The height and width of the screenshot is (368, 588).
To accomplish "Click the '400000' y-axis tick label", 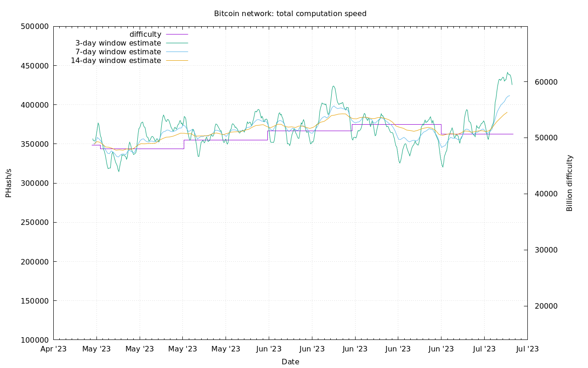I will [35, 105].
